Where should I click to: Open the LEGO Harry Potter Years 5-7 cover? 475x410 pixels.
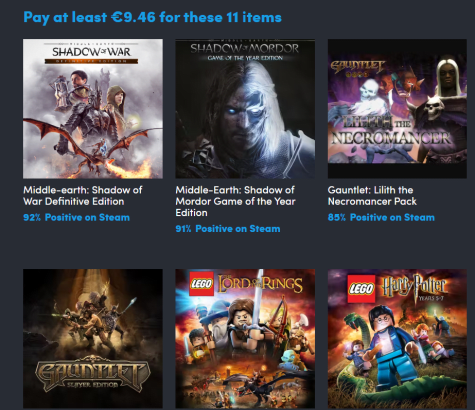[397, 339]
